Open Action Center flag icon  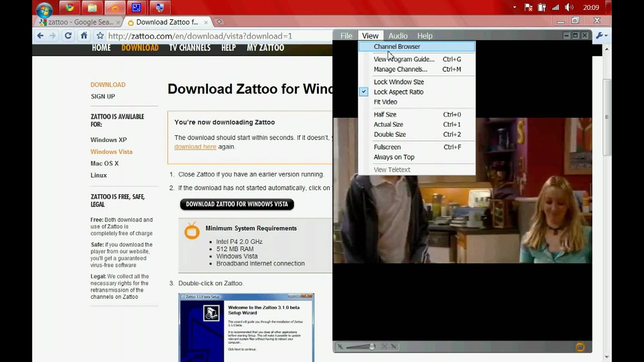(x=529, y=8)
